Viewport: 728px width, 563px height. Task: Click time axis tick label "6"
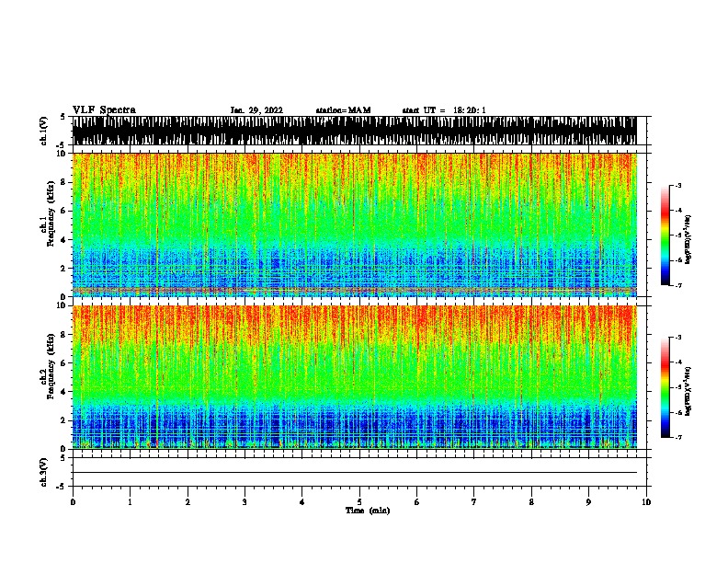click(416, 502)
